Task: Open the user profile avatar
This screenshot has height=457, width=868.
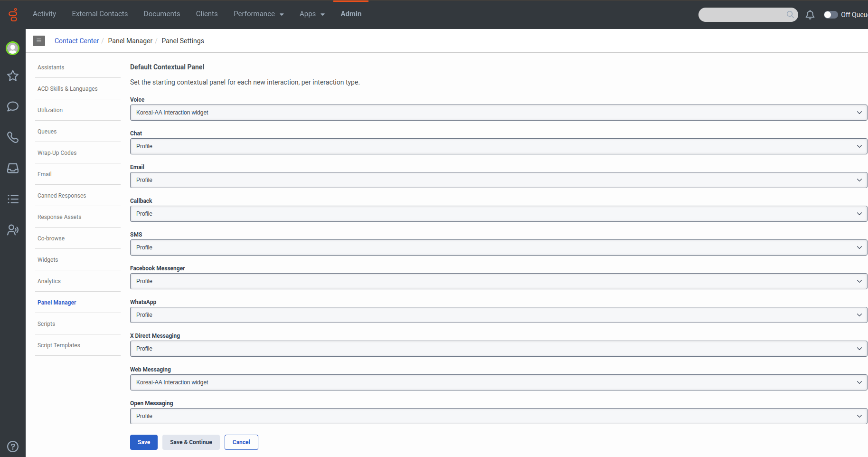Action: [13, 48]
